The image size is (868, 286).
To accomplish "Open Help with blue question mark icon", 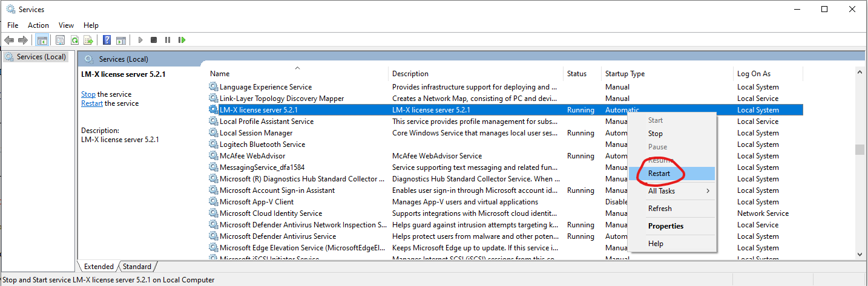I will [107, 40].
